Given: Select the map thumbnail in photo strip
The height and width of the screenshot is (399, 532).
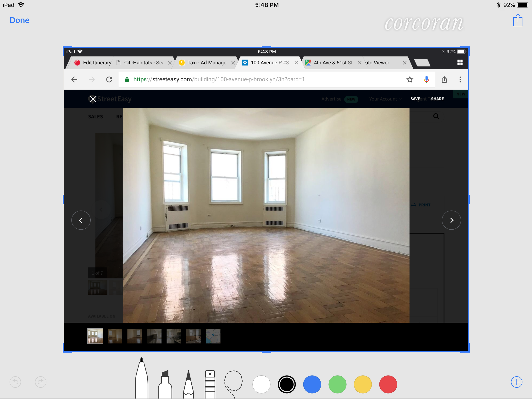Looking at the screenshot, I should (x=213, y=336).
